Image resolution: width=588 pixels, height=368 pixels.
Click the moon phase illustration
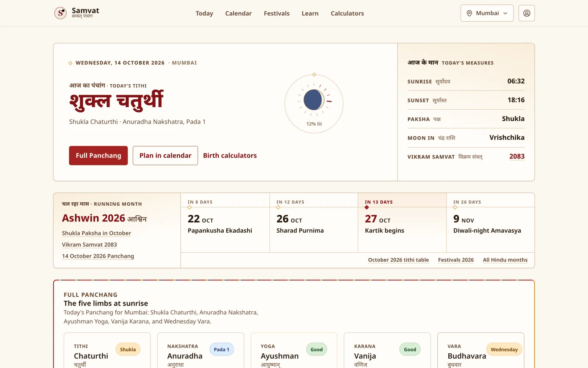314,100
